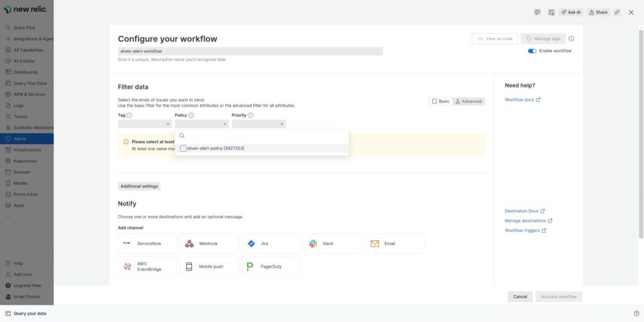
Task: Expand the Priority dropdown
Action: (x=258, y=124)
